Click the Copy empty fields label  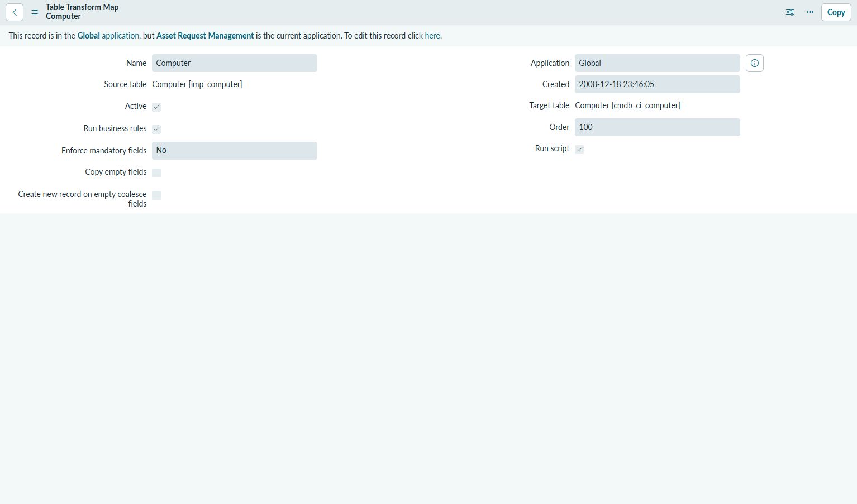116,172
